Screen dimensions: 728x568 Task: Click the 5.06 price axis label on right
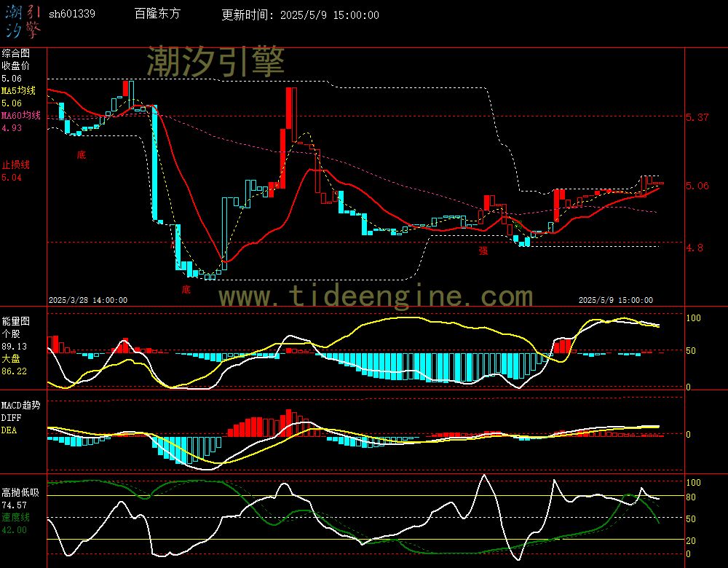tap(697, 186)
